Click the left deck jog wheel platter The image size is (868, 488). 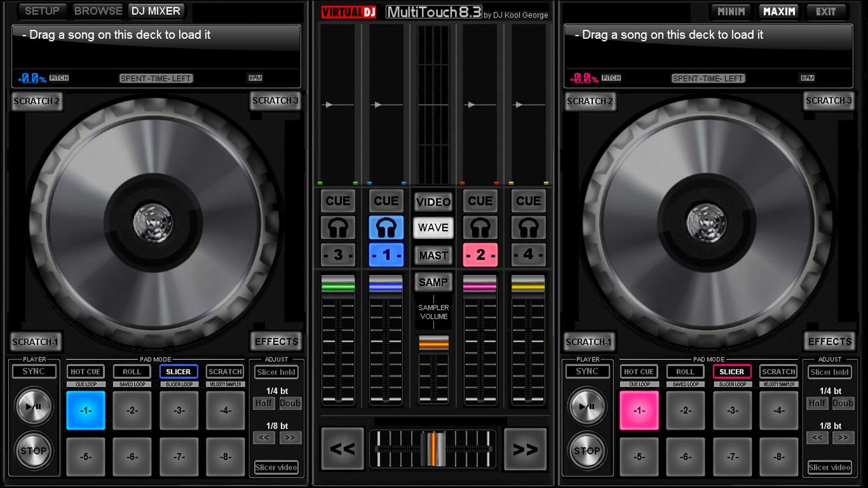click(x=155, y=222)
